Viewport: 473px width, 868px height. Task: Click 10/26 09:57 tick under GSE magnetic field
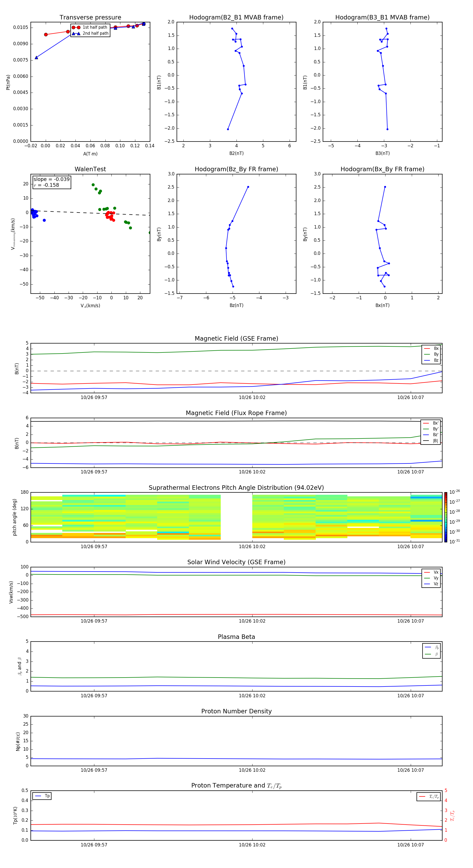coord(94,397)
